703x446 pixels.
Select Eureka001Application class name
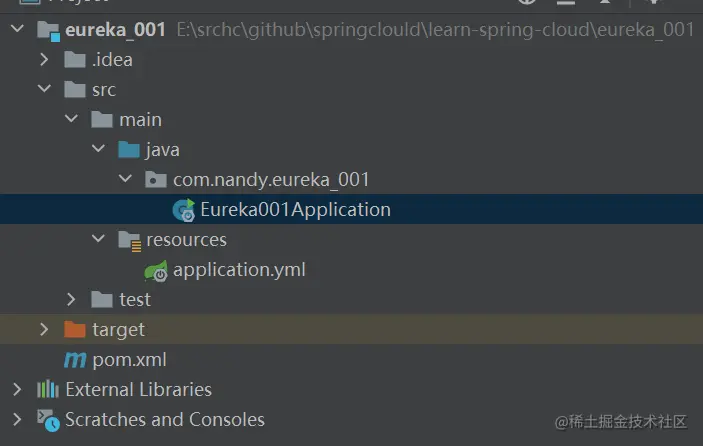pyautogui.click(x=295, y=210)
